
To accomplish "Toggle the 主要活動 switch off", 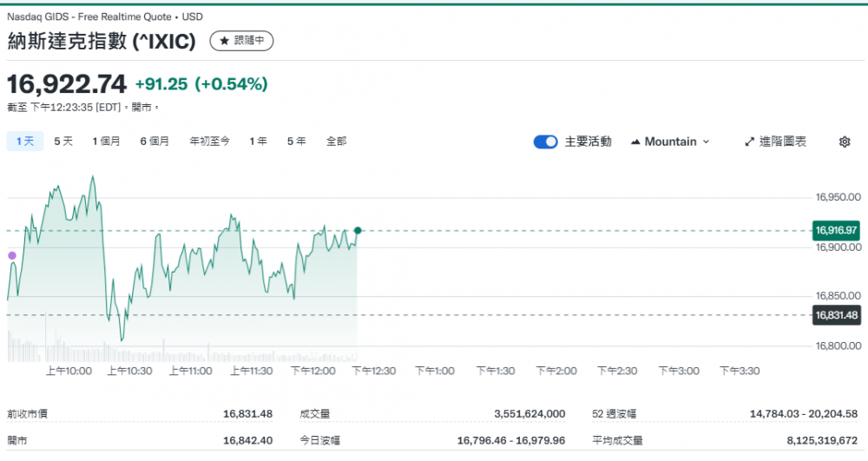I will 545,142.
